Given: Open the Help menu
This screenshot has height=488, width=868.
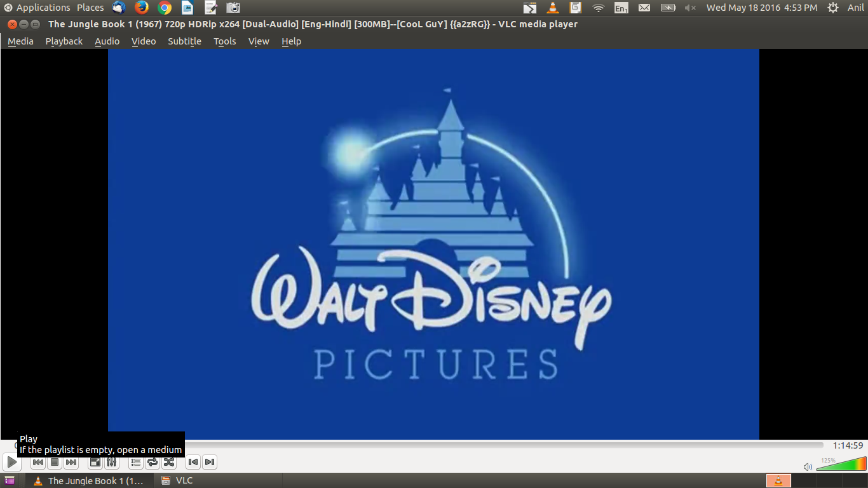Looking at the screenshot, I should coord(291,41).
